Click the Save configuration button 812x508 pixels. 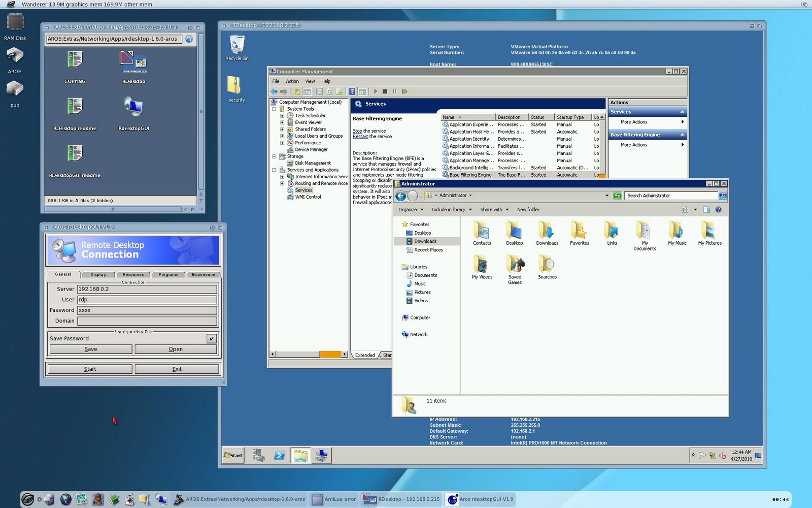click(x=91, y=349)
